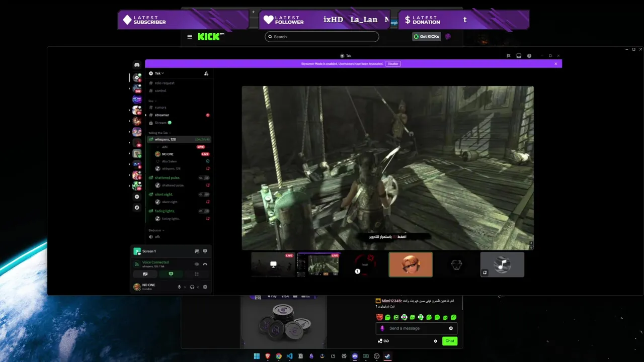Open the emoji picker in Kick chat
This screenshot has height=362, width=644.
point(451,328)
